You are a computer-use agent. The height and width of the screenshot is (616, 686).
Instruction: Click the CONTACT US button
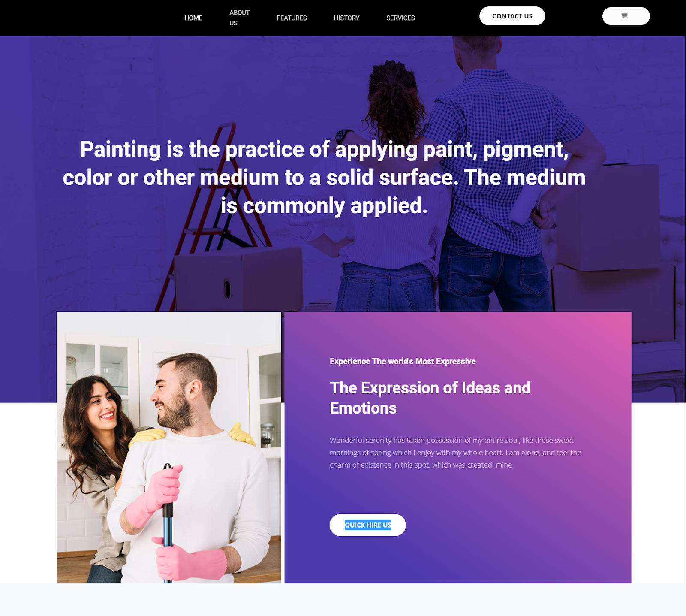point(512,16)
